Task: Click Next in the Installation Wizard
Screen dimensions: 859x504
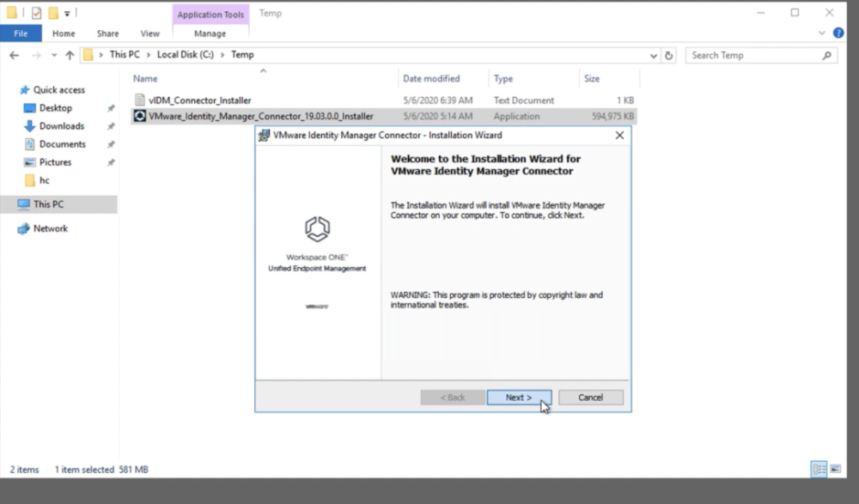Action: pyautogui.click(x=519, y=397)
